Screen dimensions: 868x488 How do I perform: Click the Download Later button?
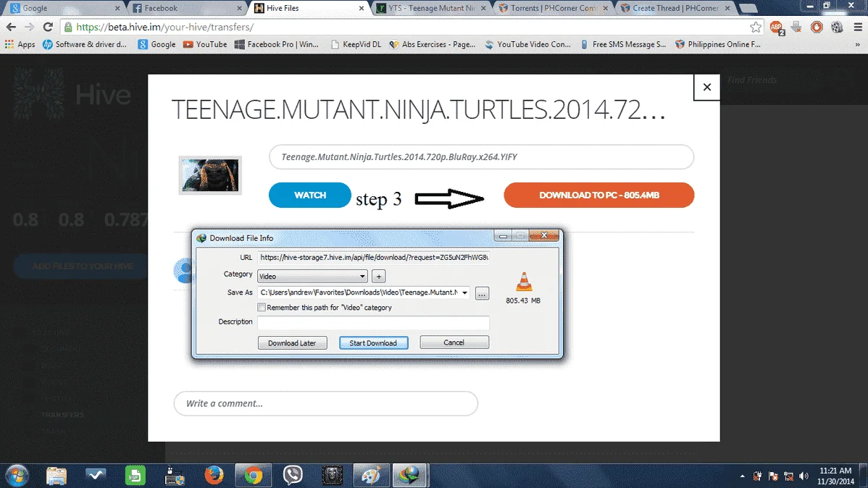click(292, 343)
